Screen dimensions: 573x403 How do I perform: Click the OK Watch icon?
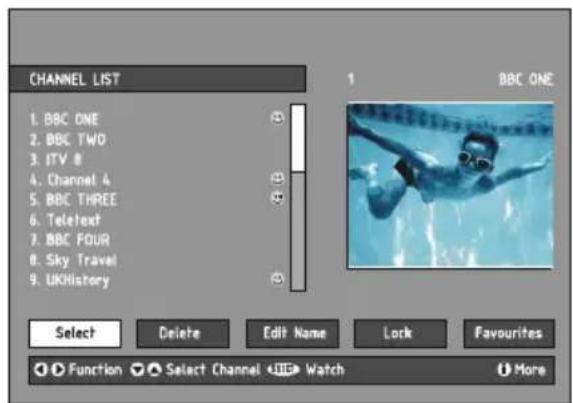point(284,370)
